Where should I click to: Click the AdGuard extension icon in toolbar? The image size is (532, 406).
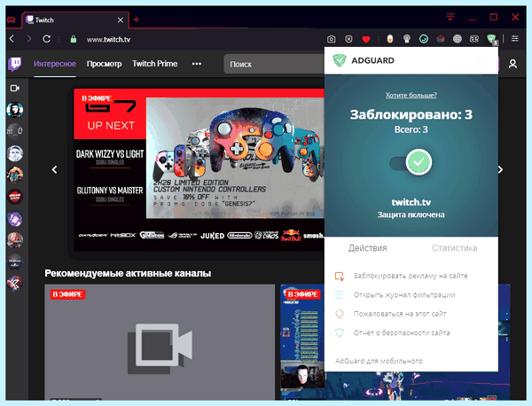click(x=491, y=39)
